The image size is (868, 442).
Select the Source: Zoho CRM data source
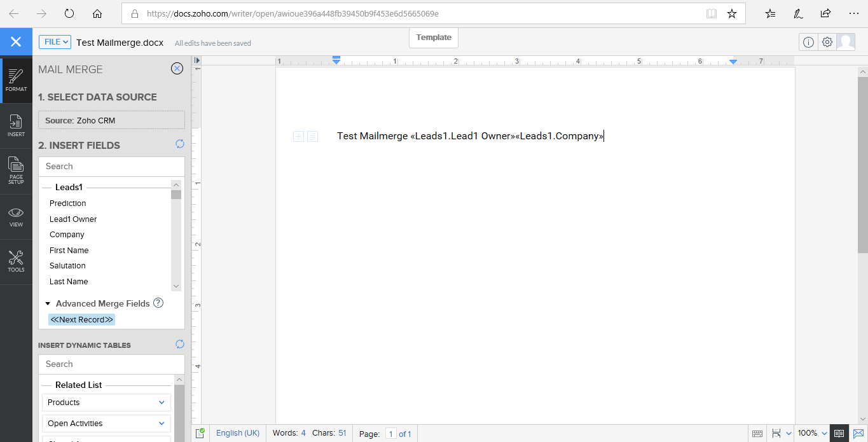coord(111,120)
